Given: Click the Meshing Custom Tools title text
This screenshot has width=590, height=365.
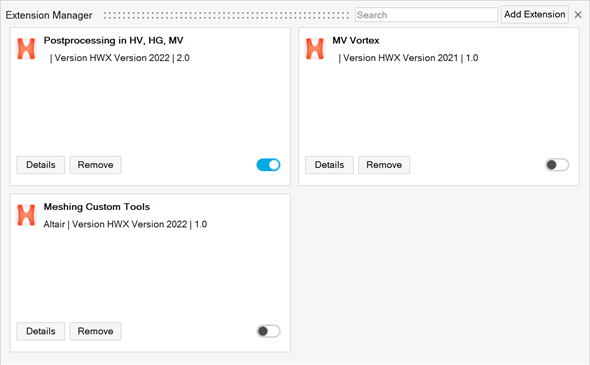Looking at the screenshot, I should [97, 207].
